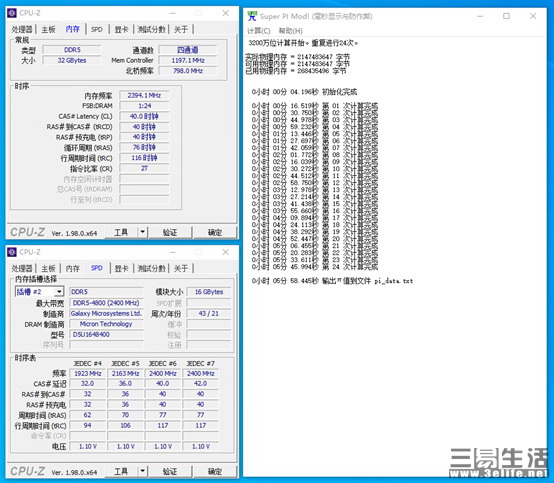Click the DDR5-4800 max bandwidth field
The height and width of the screenshot is (483, 554).
point(106,303)
